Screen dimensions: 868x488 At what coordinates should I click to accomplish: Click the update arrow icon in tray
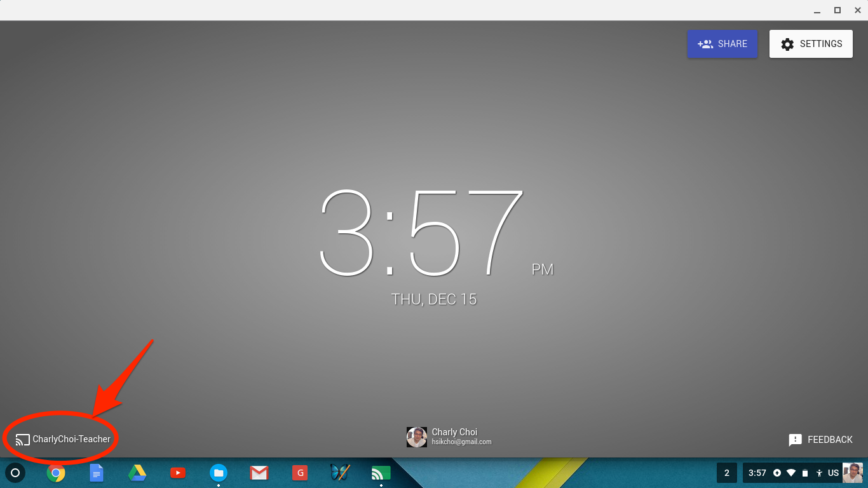pos(776,473)
